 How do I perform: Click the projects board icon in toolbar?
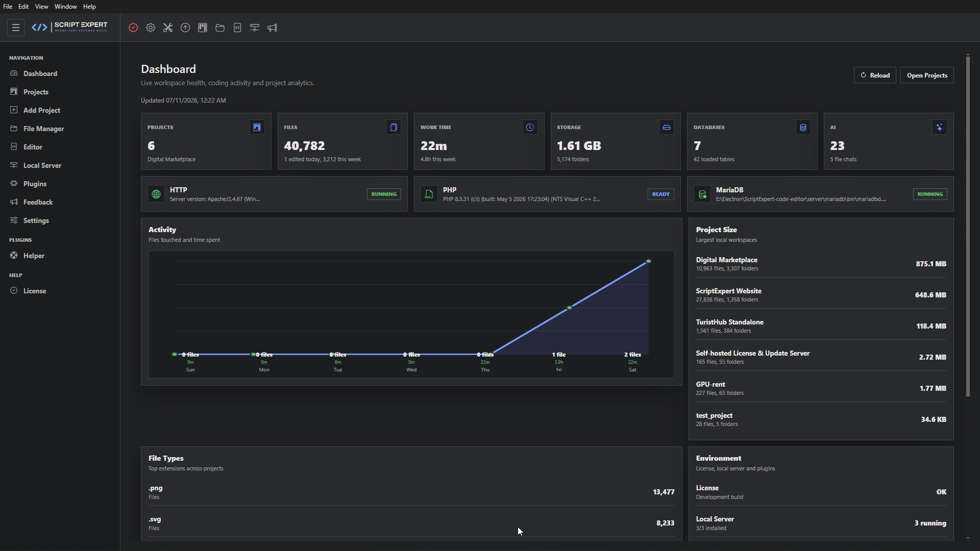coord(203,28)
